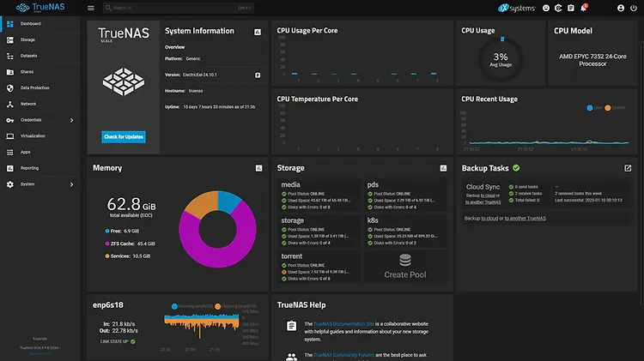Viewport: 644px width, 361px height.
Task: Go to Datasets in the sidebar
Action: 29,56
